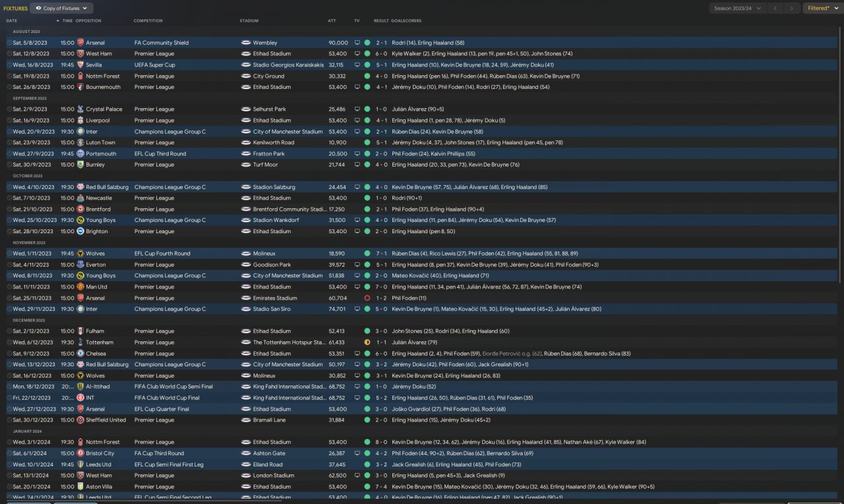844x504 pixels.
Task: Click the stadium icon beside Selhurst Park
Action: click(x=246, y=109)
